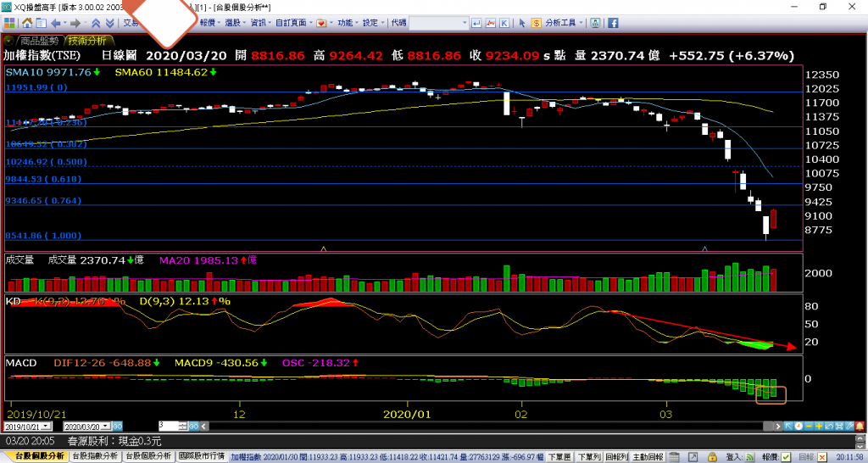Toggle the 登入 connection status indicator
Screen dimensions: 868x463
(x=748, y=456)
